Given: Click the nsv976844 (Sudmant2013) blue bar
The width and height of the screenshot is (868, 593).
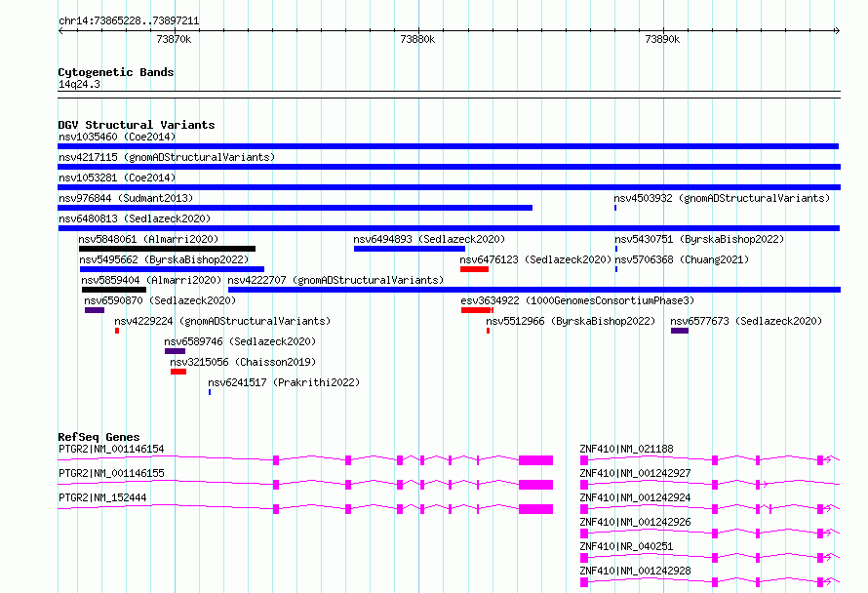Looking at the screenshot, I should tap(296, 208).
